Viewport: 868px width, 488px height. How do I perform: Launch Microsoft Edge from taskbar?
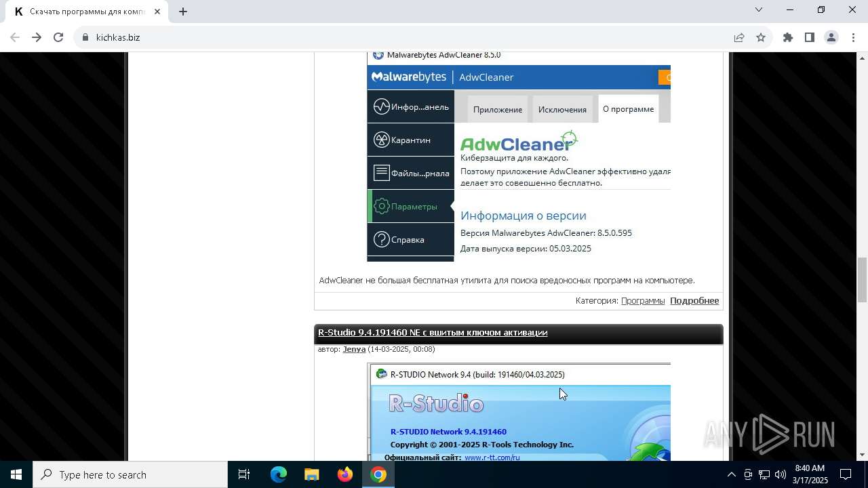coord(279,474)
